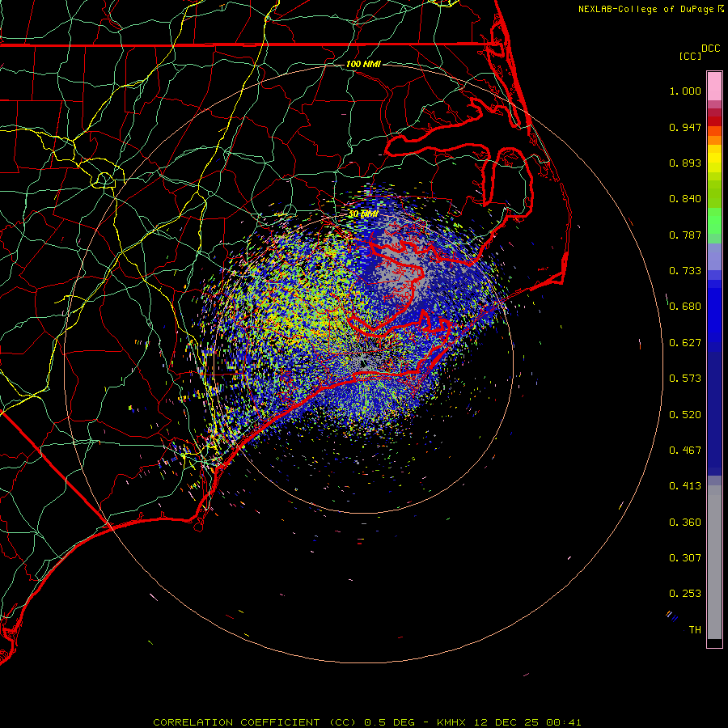The height and width of the screenshot is (728, 728).
Task: Click the 0.253 legend value
Action: [x=685, y=594]
